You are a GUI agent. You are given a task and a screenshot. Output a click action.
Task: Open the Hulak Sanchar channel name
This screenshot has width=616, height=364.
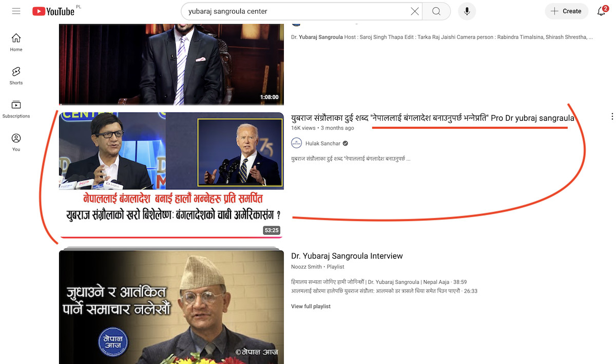pos(323,143)
